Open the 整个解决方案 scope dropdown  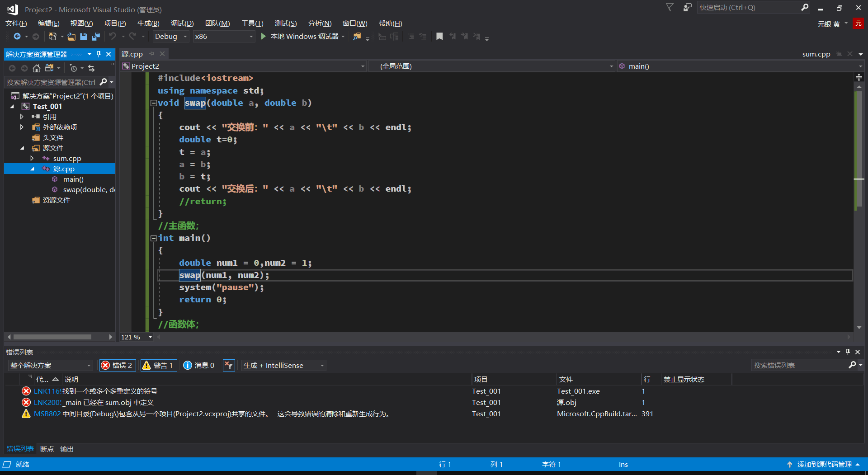click(x=50, y=365)
